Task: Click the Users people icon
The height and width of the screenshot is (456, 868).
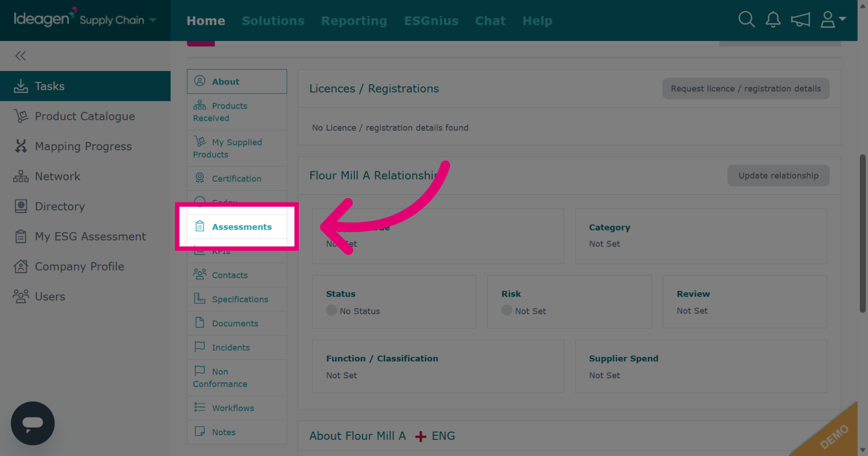Action: (x=21, y=296)
